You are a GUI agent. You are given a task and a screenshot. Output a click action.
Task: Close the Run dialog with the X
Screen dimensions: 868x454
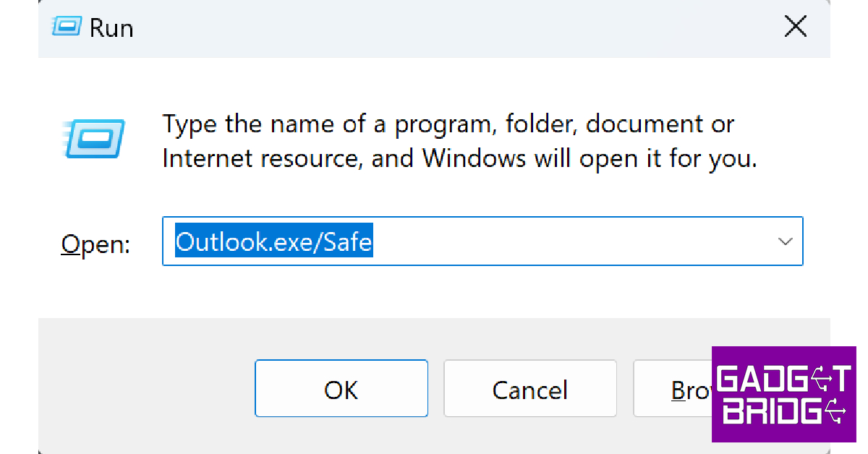(796, 27)
